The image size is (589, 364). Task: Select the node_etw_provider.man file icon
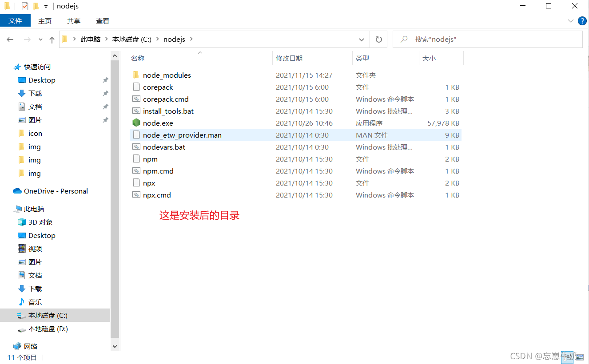[136, 135]
